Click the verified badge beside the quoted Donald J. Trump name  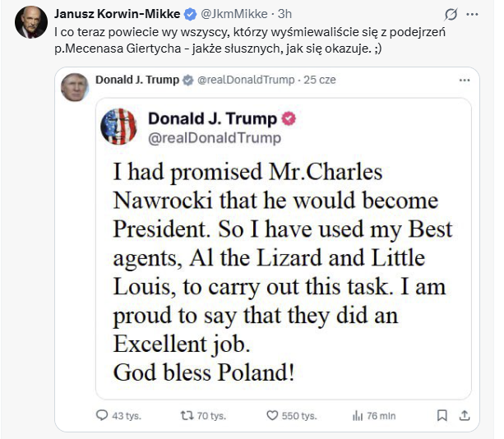click(x=187, y=80)
